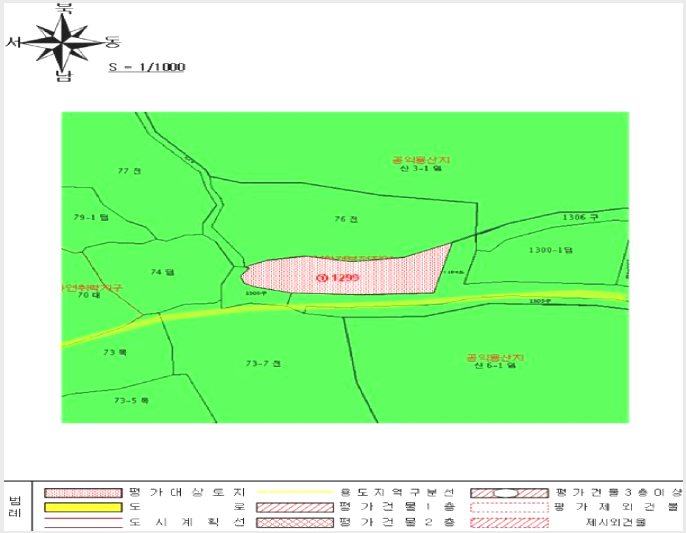This screenshot has width=686, height=533.
Task: Click the 평가제외건물 legend text
Action: click(617, 507)
